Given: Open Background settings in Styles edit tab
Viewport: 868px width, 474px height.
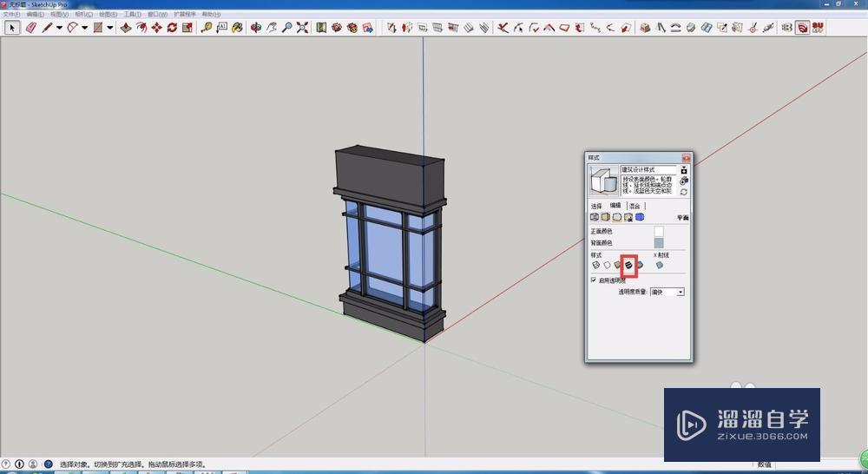Looking at the screenshot, I should (x=616, y=217).
